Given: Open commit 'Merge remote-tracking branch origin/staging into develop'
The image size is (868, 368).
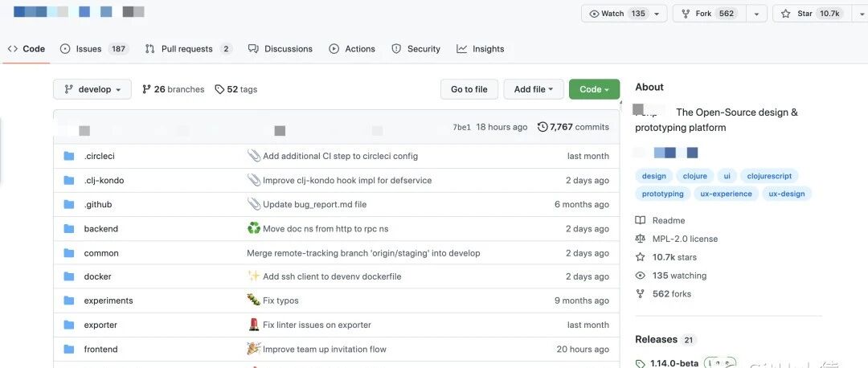Looking at the screenshot, I should pos(363,253).
